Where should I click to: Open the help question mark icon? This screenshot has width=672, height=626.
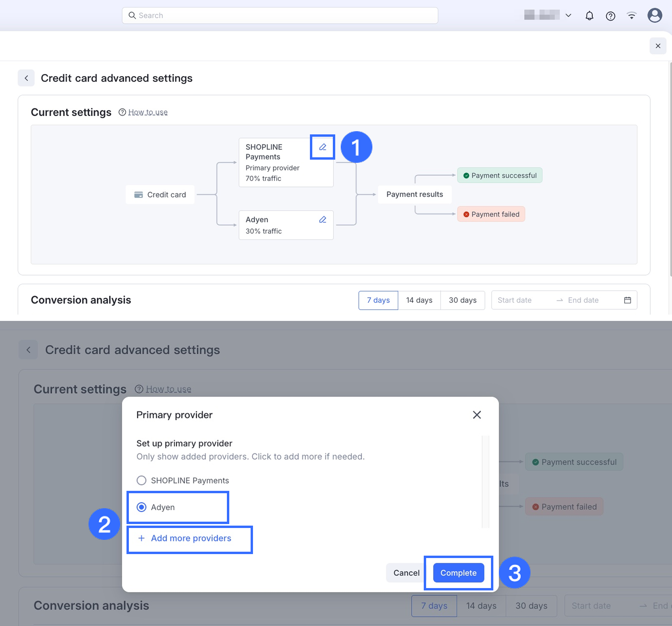(610, 16)
